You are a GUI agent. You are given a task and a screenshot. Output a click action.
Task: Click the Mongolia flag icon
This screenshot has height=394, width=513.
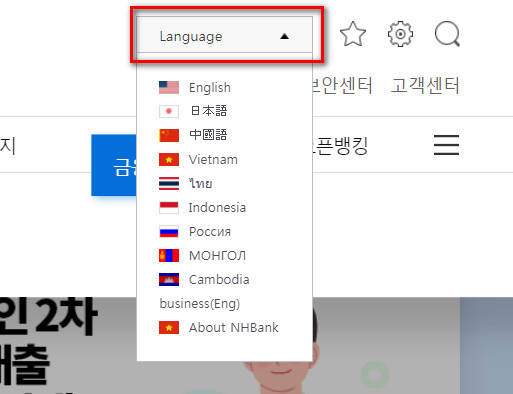coord(169,255)
